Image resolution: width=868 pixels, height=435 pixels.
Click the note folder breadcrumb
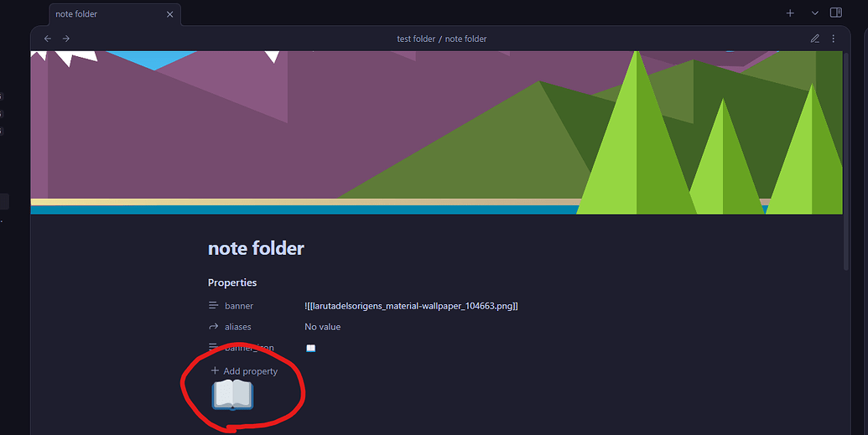[465, 39]
